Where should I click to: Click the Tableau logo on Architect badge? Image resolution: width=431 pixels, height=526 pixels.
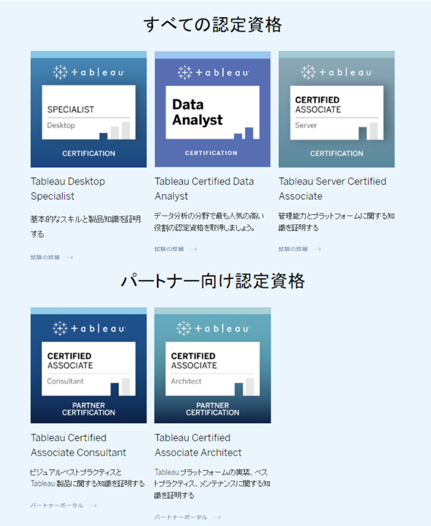click(x=213, y=328)
